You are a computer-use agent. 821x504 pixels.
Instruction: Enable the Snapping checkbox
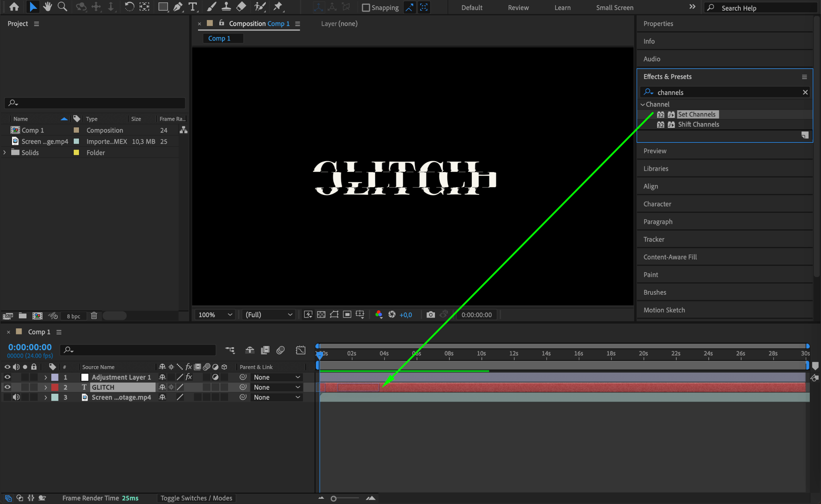pos(366,8)
